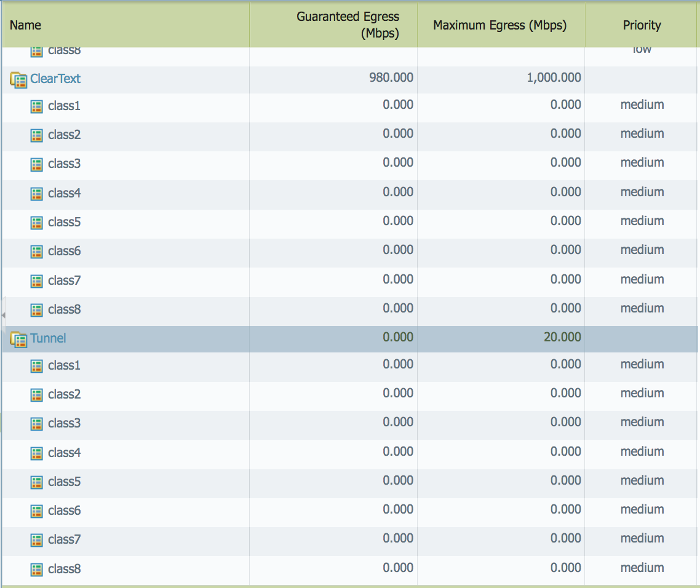Sort by the Name column header

pos(126,25)
